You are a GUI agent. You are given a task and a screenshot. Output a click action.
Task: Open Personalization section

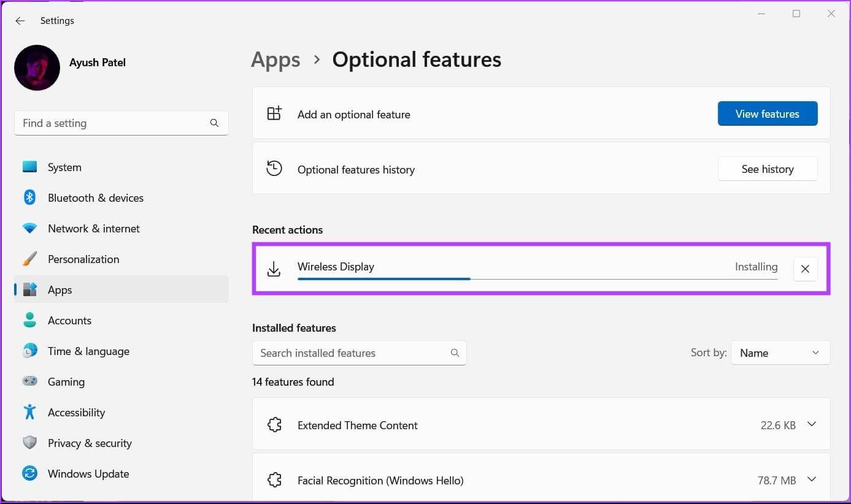(x=121, y=259)
